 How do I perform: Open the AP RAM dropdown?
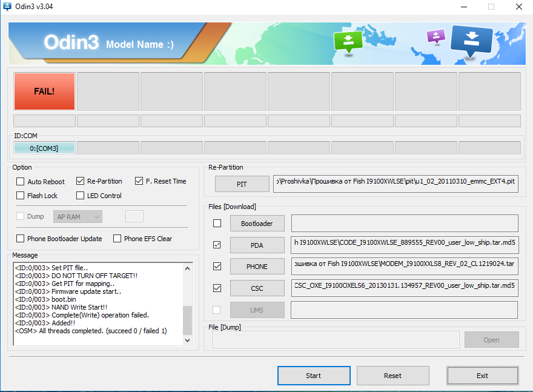coord(78,216)
